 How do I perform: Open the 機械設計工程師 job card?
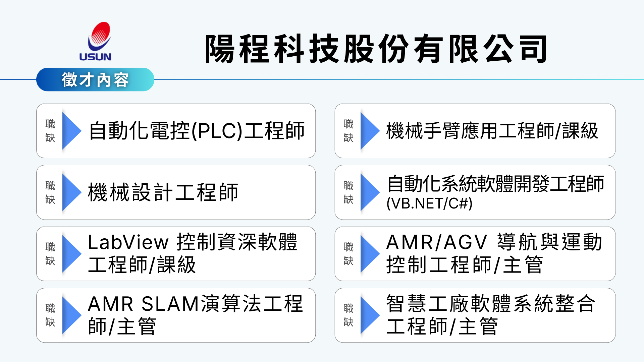[x=163, y=192]
